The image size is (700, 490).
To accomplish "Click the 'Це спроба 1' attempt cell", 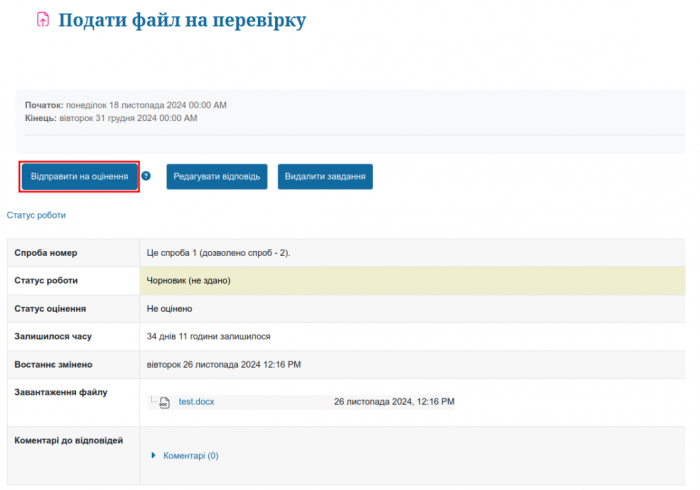I will (x=218, y=253).
